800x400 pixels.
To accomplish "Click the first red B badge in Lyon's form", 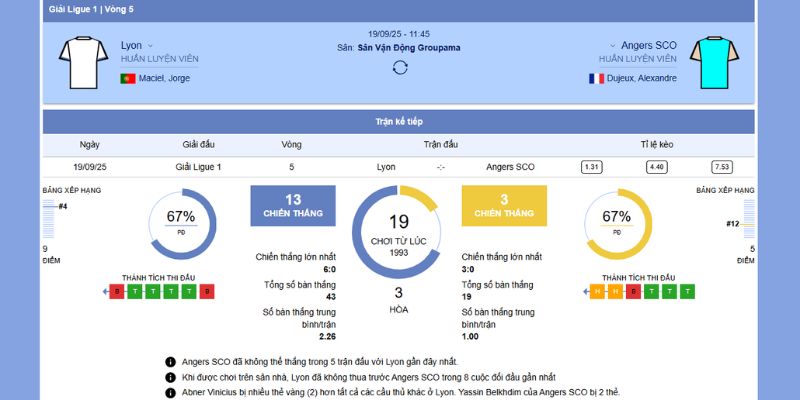I will (x=118, y=292).
